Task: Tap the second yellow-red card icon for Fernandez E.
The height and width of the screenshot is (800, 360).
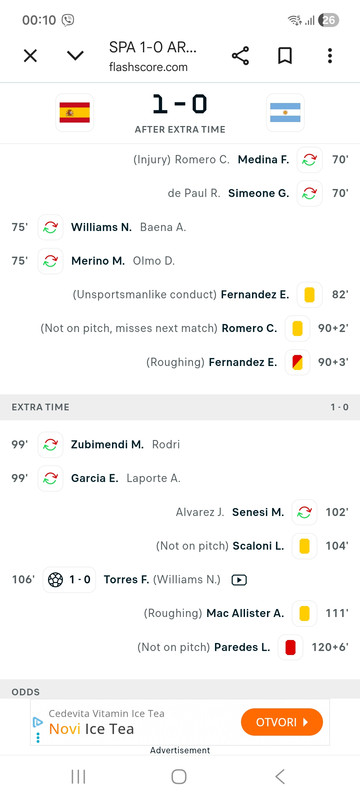Action: 297,362
